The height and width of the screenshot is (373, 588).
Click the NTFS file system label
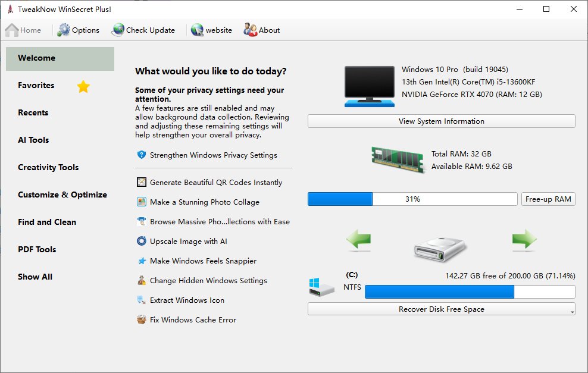(352, 287)
